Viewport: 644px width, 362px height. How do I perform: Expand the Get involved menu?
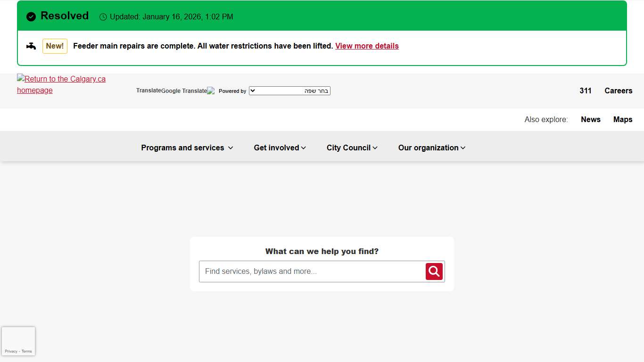tap(280, 148)
